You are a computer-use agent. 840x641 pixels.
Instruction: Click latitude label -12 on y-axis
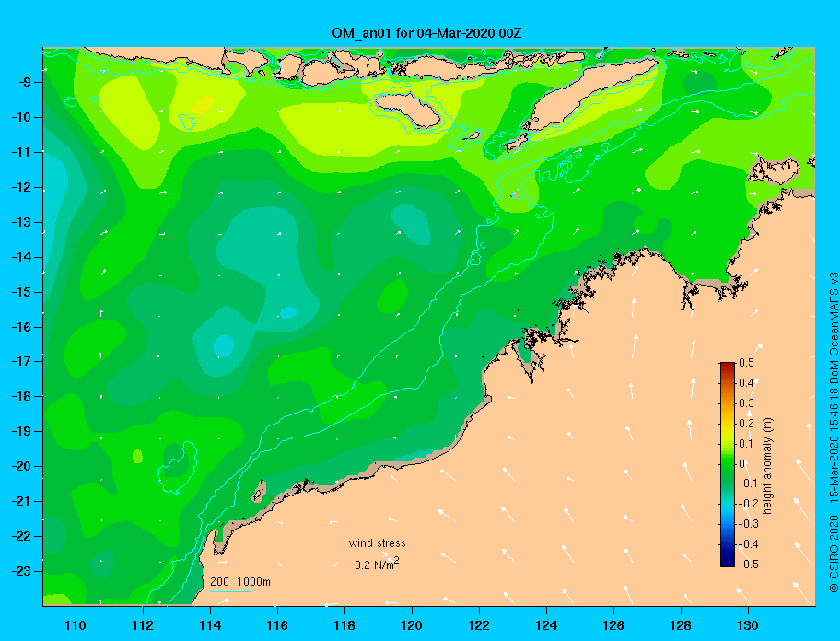(21, 187)
